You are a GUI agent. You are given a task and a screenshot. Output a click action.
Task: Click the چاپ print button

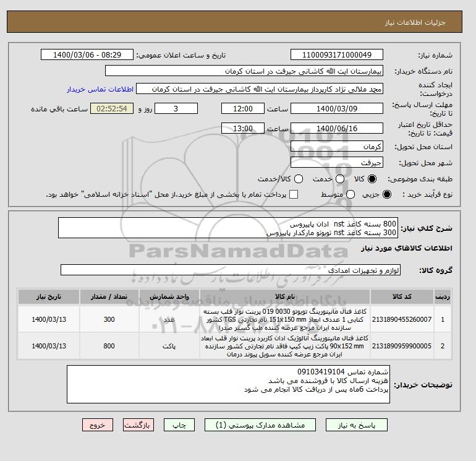tap(179, 425)
